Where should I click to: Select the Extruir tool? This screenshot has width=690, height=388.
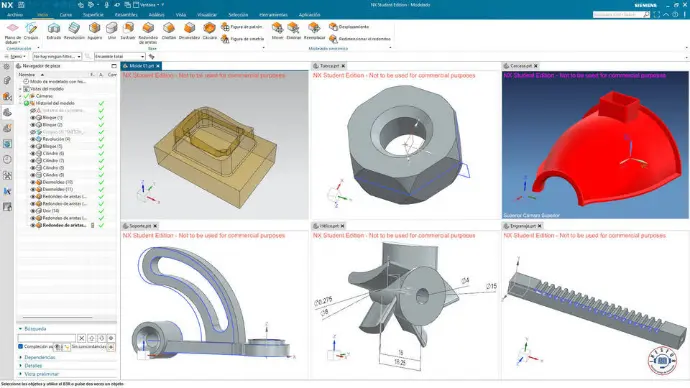[54, 31]
